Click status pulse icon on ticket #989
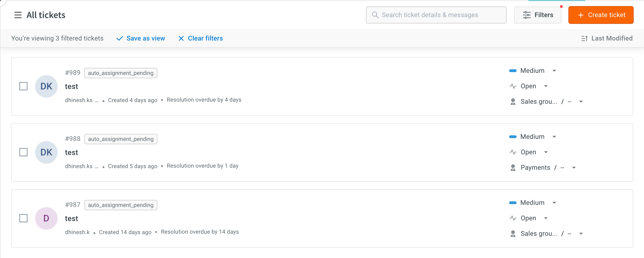 pyautogui.click(x=513, y=86)
